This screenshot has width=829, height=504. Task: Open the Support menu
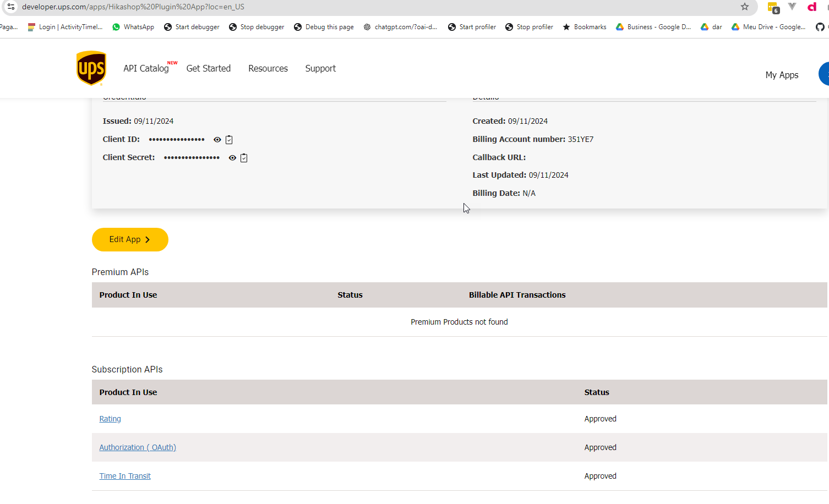[x=320, y=68]
